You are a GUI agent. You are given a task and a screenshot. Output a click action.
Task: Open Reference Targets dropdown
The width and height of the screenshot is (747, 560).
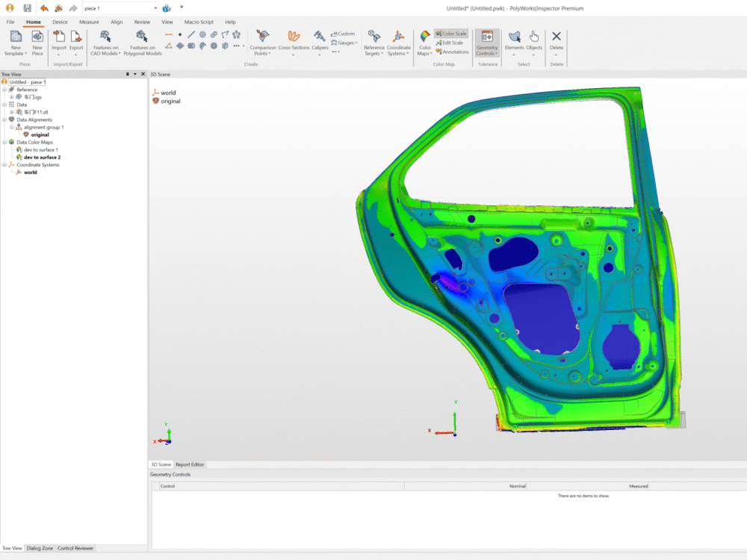(374, 43)
